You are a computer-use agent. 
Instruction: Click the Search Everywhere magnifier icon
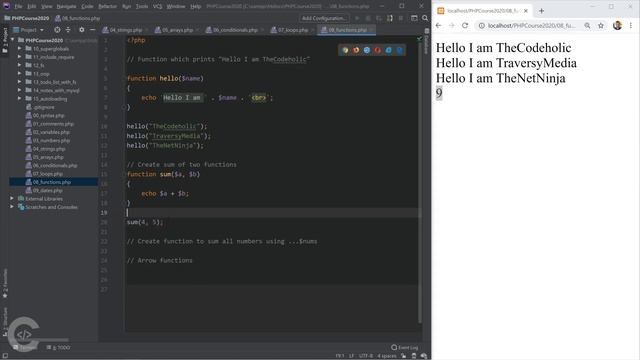[425, 18]
